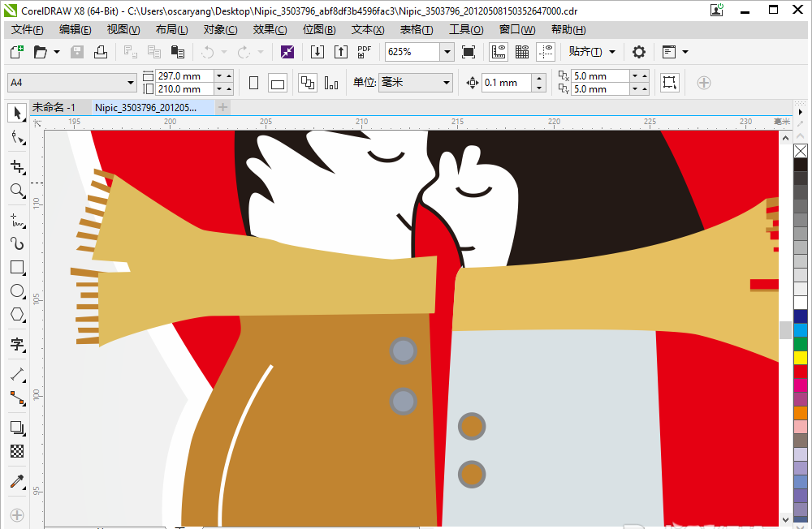This screenshot has height=529, width=812.
Task: Toggle show rulers button
Action: point(499,52)
